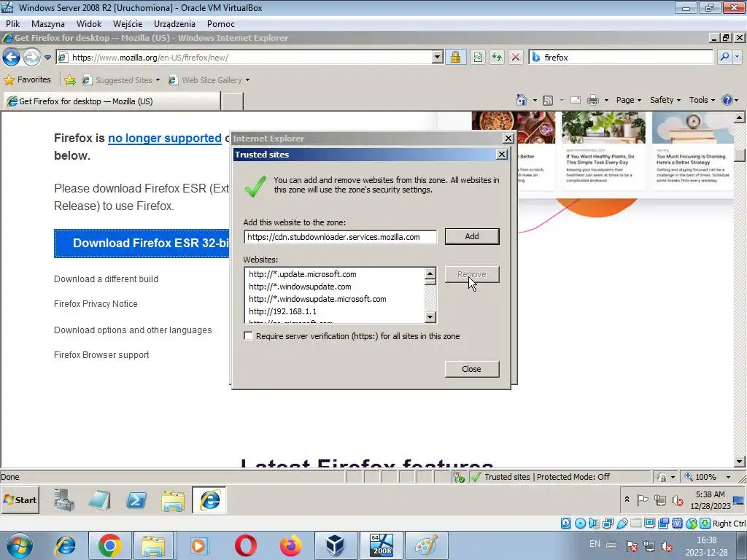
Task: Open VirtualBox Plik menu
Action: point(13,24)
